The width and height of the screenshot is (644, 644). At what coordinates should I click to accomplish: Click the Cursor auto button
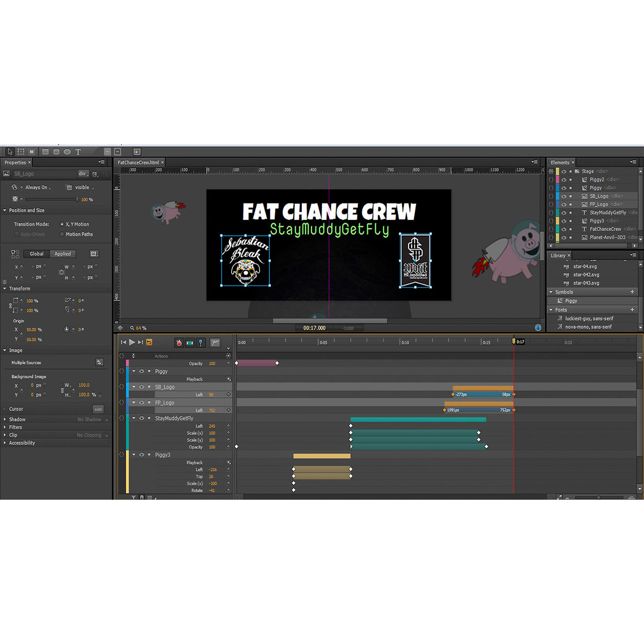click(98, 409)
